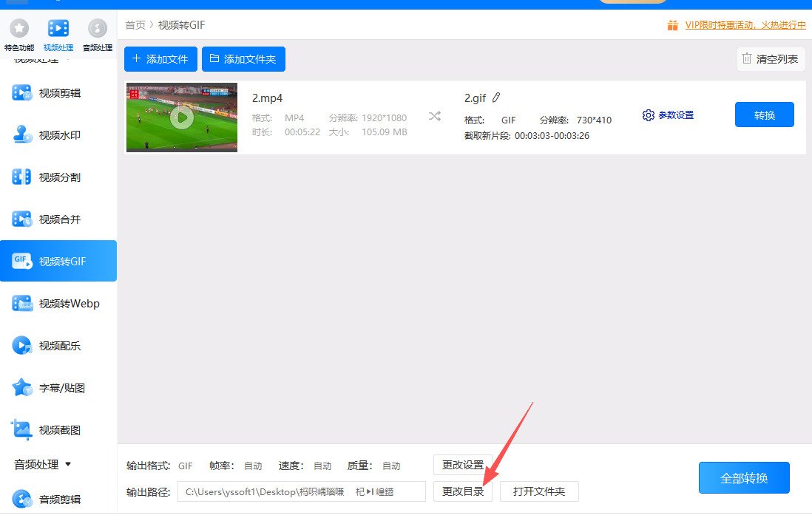
Task: Click the 添加文件夹 button
Action: tap(243, 59)
